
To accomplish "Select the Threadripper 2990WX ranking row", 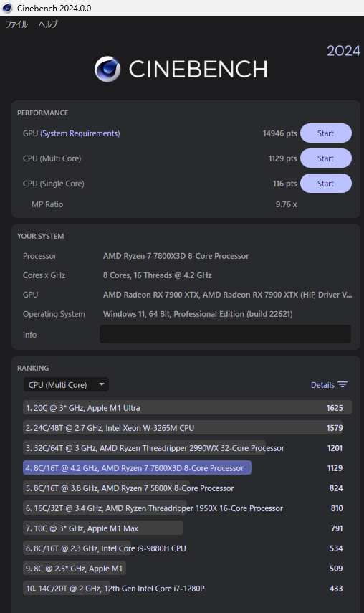I will (x=187, y=448).
